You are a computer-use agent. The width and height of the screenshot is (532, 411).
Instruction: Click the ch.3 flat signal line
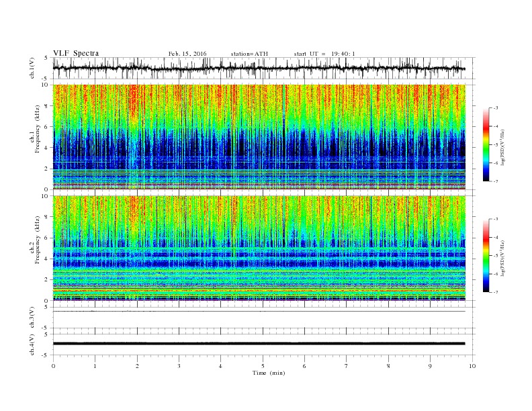(x=259, y=311)
